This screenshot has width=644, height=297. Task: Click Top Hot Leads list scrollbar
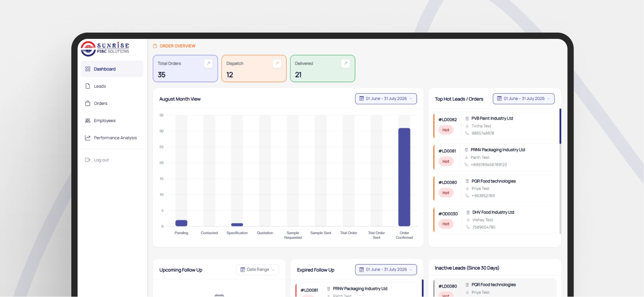click(560, 126)
